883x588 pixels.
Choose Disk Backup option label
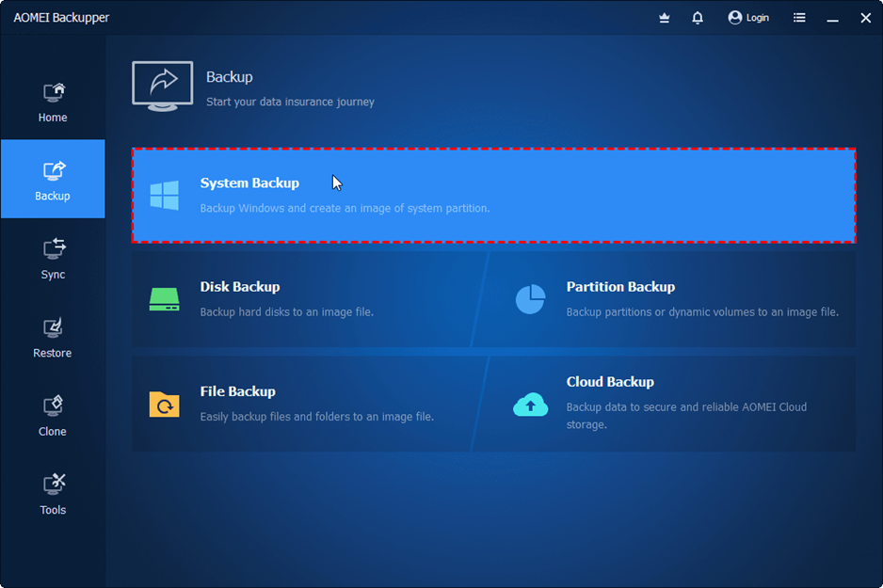(x=240, y=287)
